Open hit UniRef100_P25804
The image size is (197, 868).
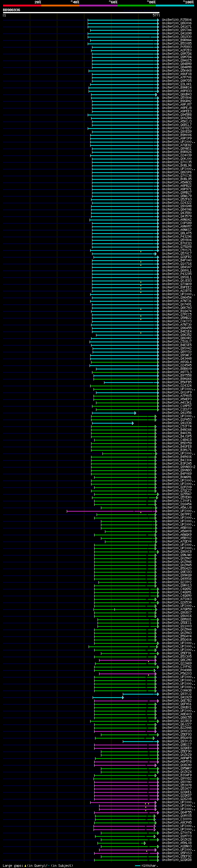pyautogui.click(x=177, y=20)
